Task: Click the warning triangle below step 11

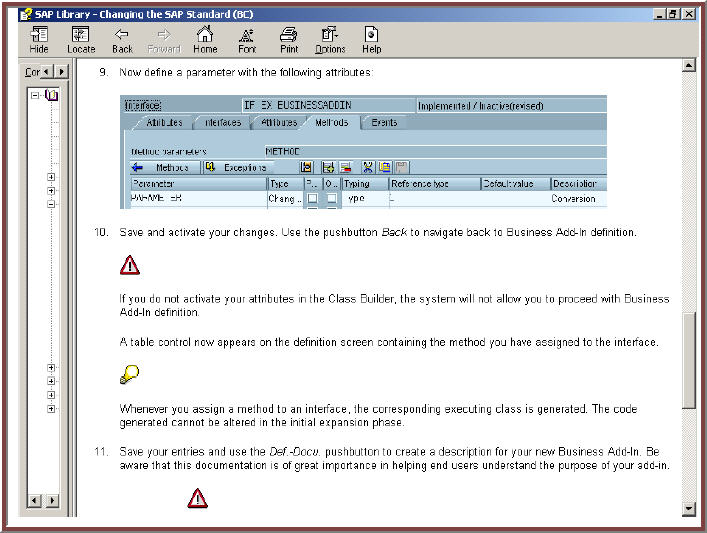Action: [x=197, y=498]
